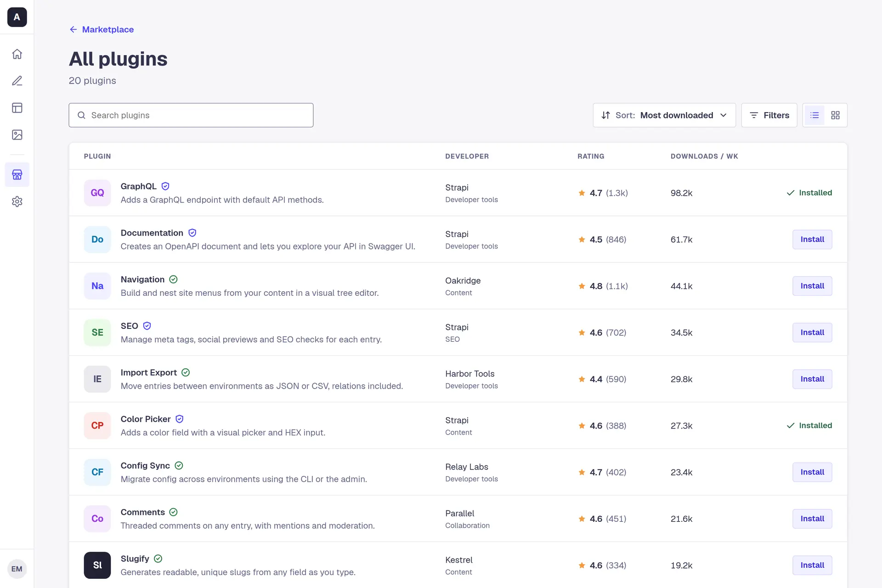Open the Slugify plugin title
Screen dimensions: 882x588
click(x=135, y=559)
